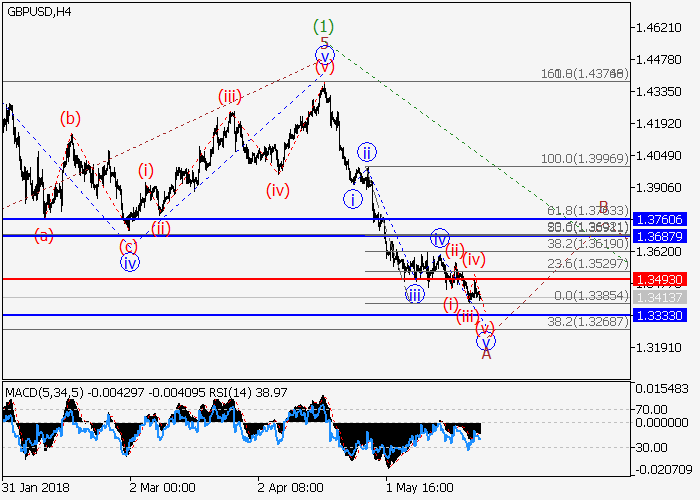Click the green (1) wave label
This screenshot has height=500, width=700.
(323, 27)
